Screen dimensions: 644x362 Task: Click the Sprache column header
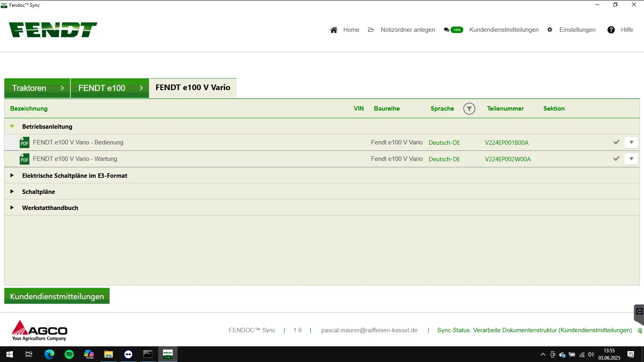442,109
